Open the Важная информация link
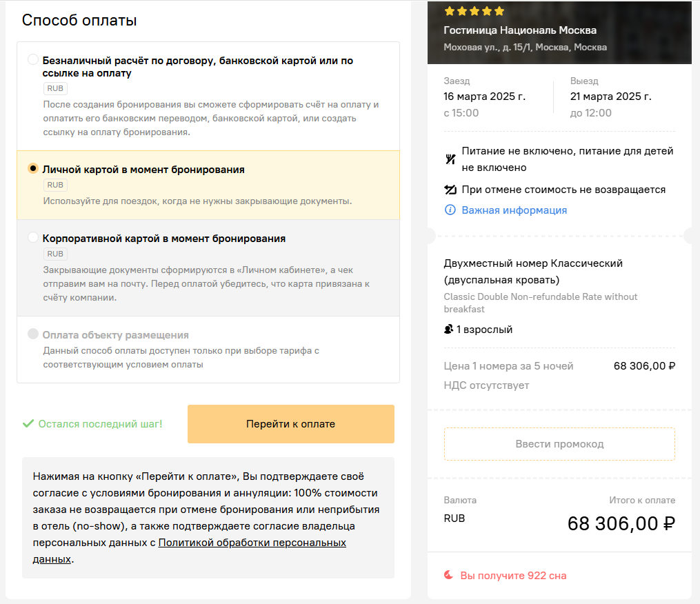700x604 pixels. [x=514, y=210]
